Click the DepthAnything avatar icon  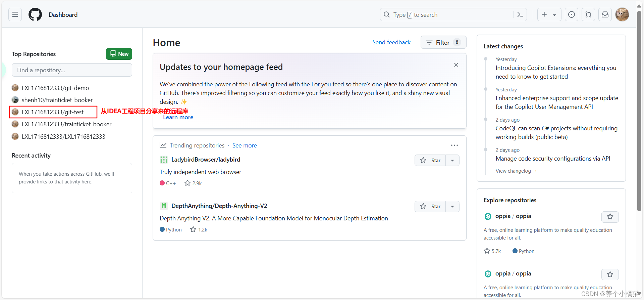coord(164,206)
